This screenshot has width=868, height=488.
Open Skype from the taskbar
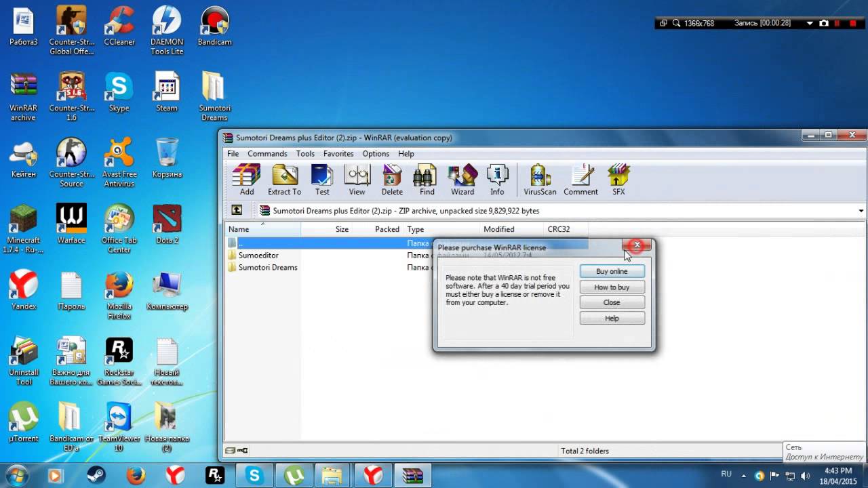[x=254, y=476]
